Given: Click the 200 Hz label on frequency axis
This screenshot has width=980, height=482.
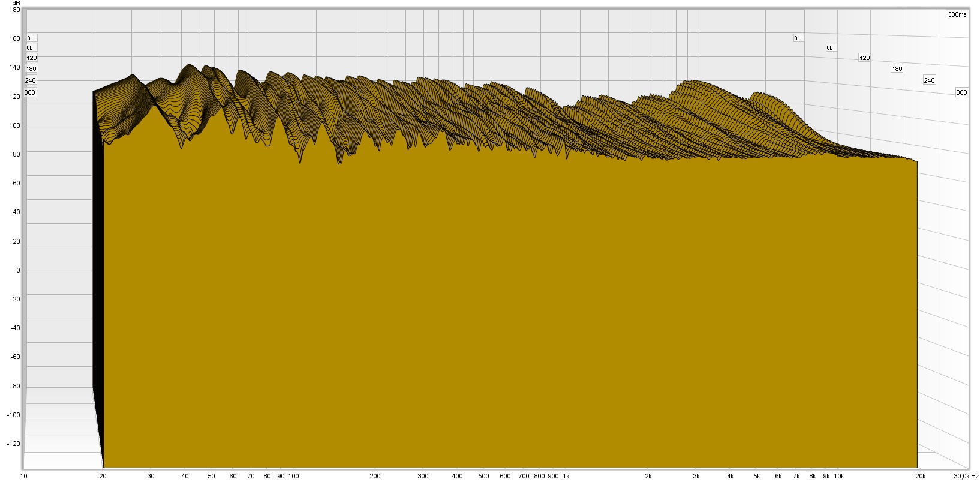Looking at the screenshot, I should pyautogui.click(x=375, y=477).
